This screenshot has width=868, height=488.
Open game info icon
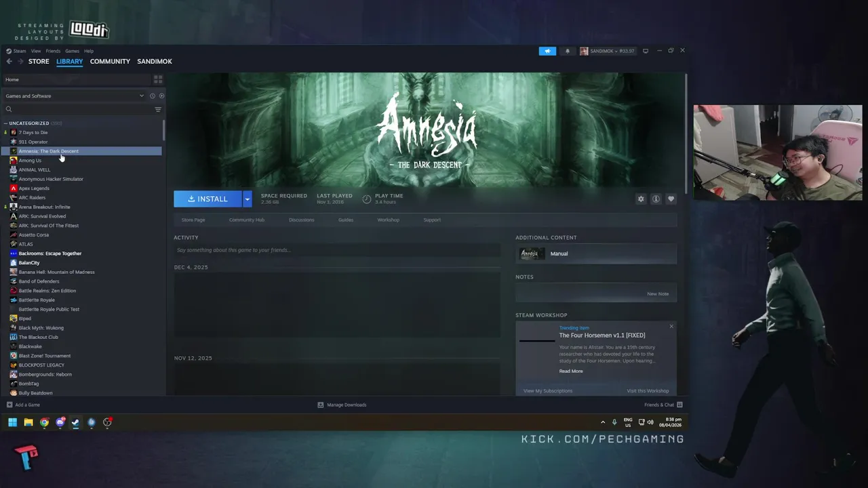tap(656, 199)
